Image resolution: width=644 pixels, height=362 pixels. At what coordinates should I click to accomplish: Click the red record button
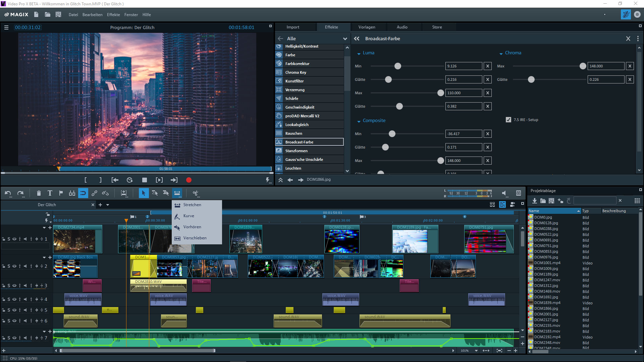tap(189, 180)
